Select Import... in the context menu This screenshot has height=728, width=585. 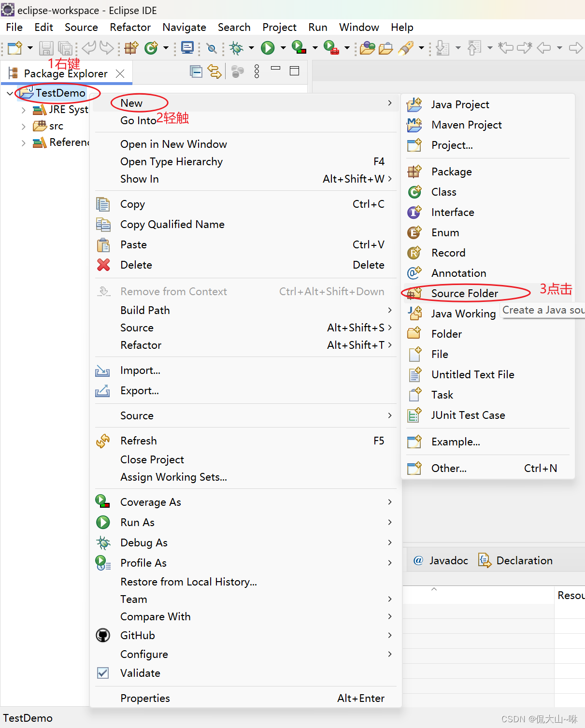pos(245,370)
